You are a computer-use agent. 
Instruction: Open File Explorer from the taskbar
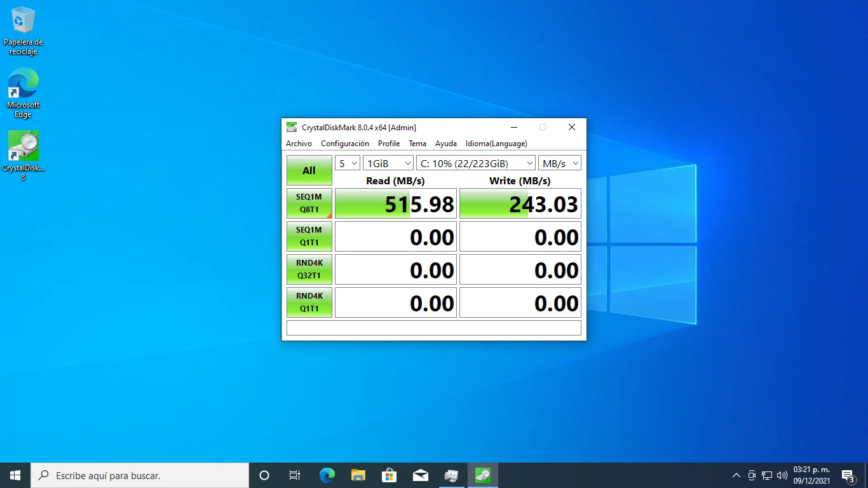pos(358,475)
